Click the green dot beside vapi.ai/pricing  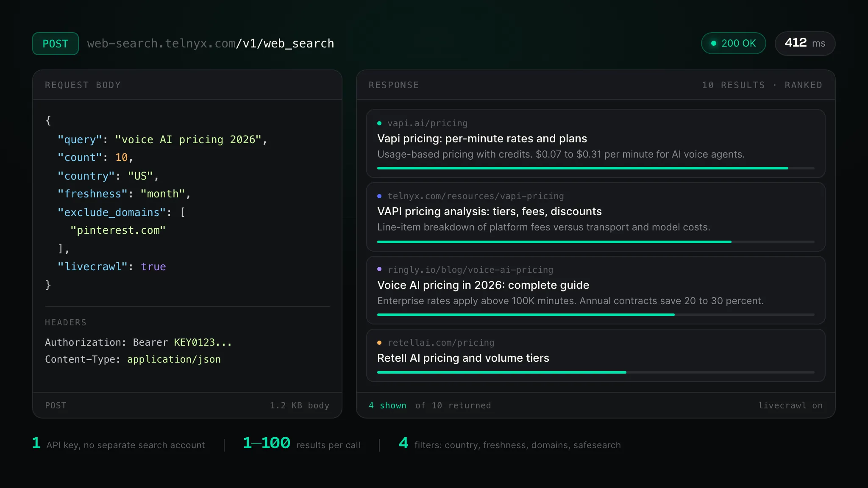coord(379,123)
